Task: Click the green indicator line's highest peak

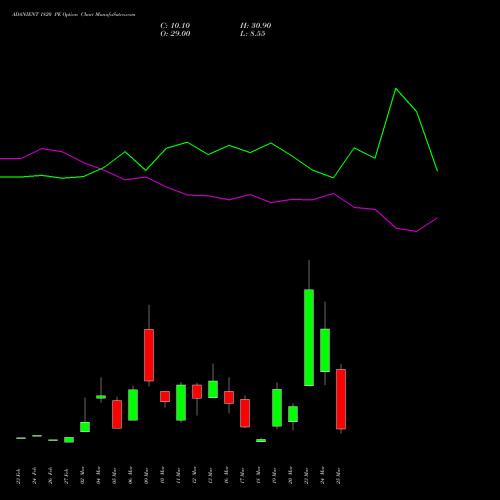Action: tap(396, 89)
